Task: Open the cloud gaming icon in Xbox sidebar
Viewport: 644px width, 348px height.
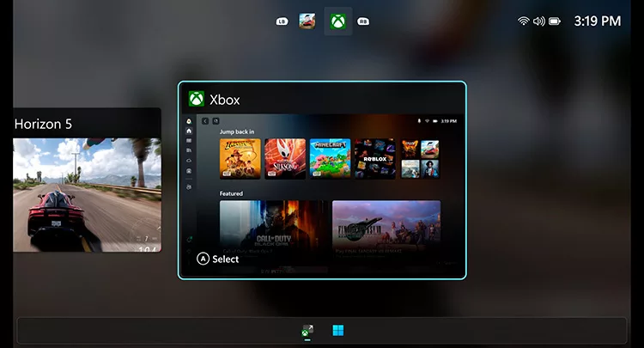Action: tap(189, 161)
